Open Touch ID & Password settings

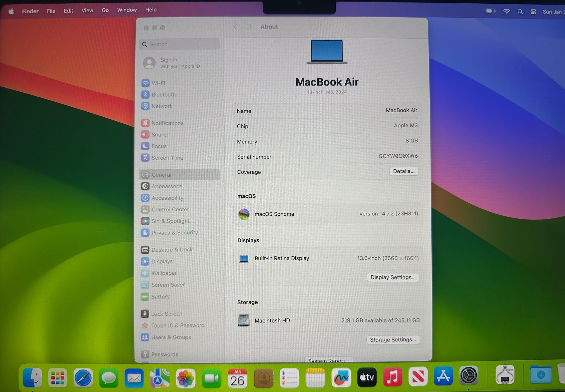pos(173,325)
